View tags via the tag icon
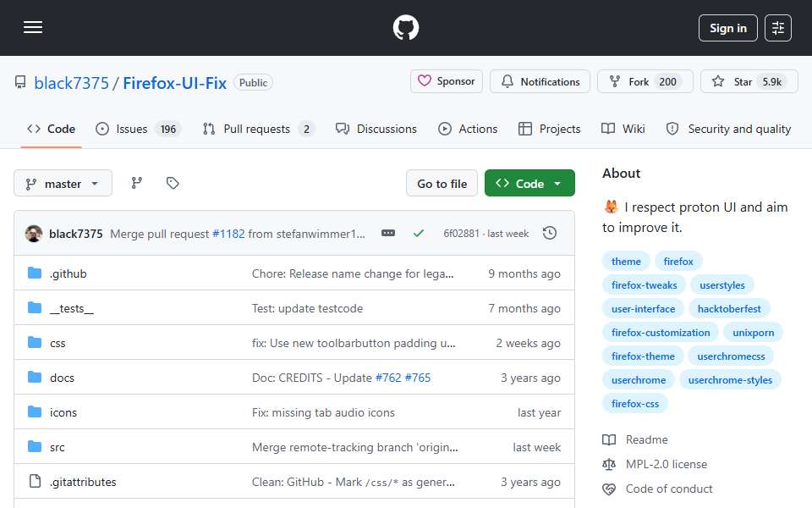The width and height of the screenshot is (812, 508). (173, 183)
